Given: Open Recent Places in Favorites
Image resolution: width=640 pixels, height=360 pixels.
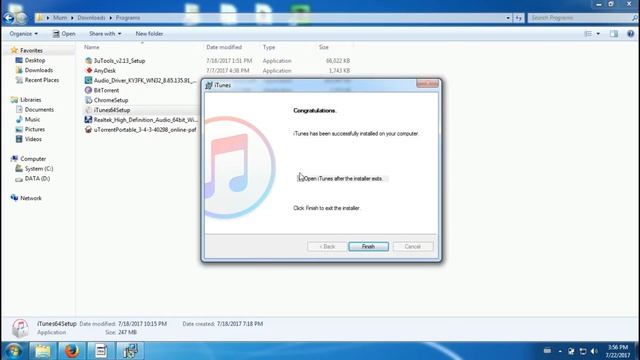Looking at the screenshot, I should 42,80.
